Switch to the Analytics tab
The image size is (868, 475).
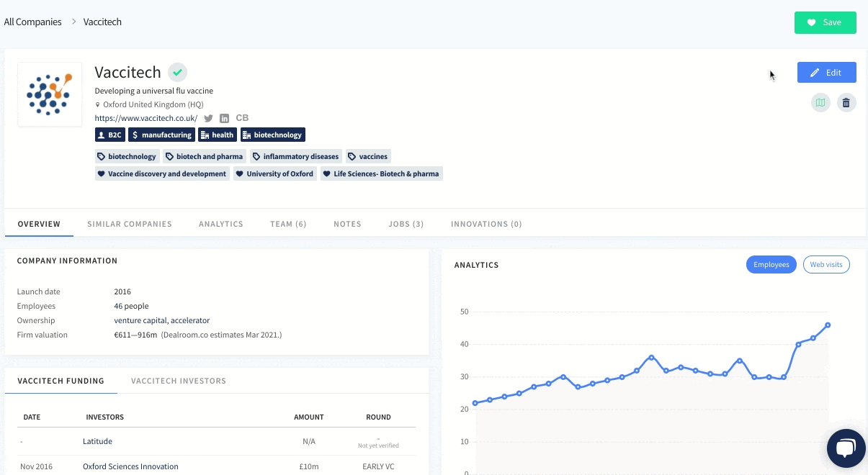[x=221, y=224]
